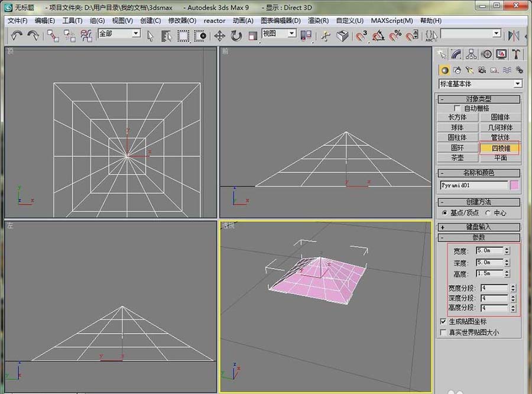The width and height of the screenshot is (532, 394).
Task: Select the Move transform tool
Action: tap(219, 35)
